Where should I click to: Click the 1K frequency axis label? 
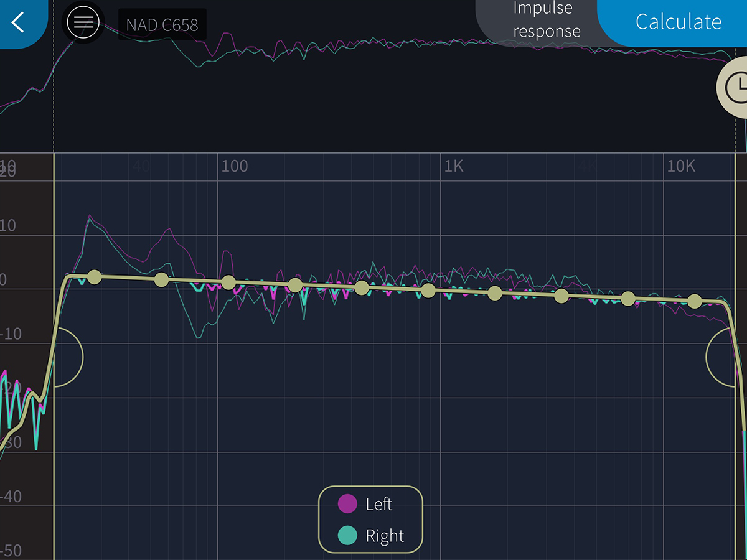454,166
